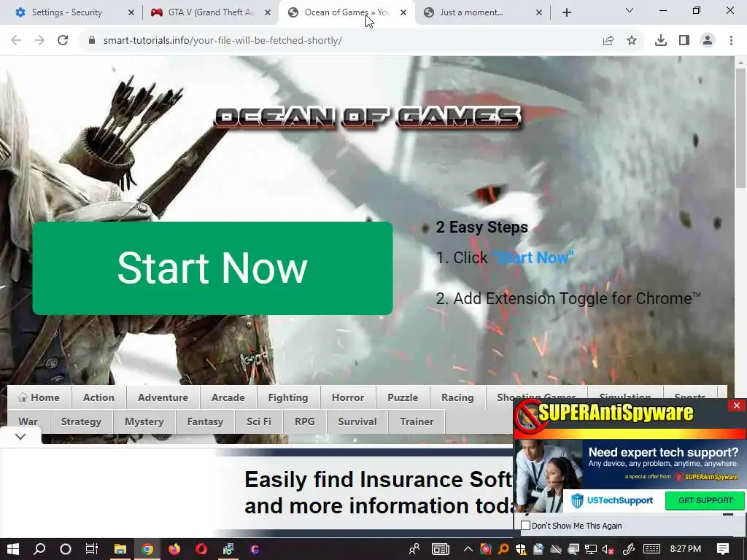747x560 pixels.
Task: Open the War category
Action: [28, 422]
